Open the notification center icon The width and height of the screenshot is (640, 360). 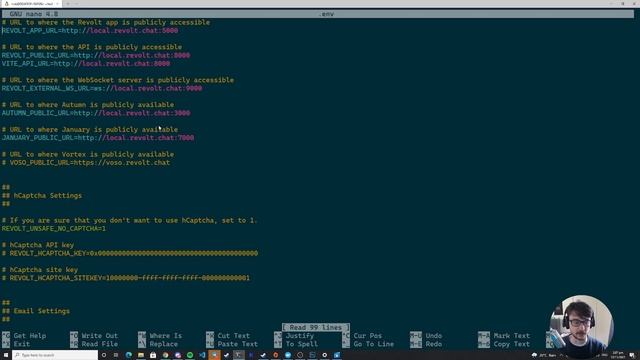click(632, 355)
